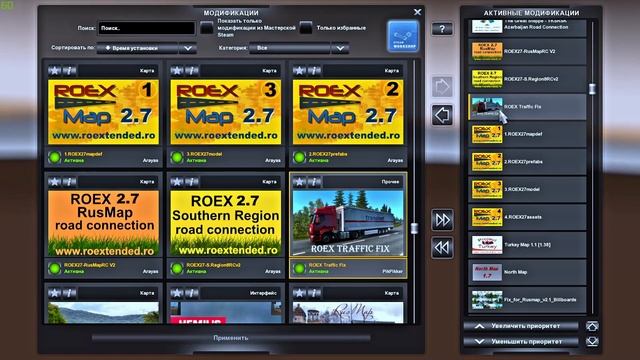Click the Поиск search field

pos(147,28)
